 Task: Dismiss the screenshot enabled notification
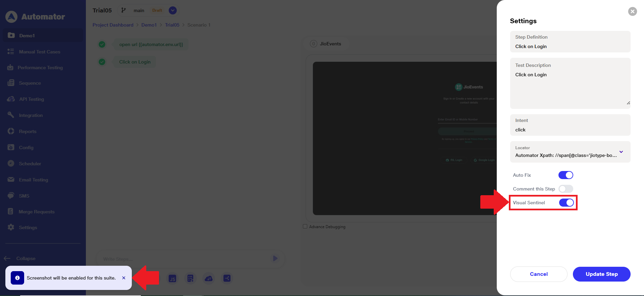[x=124, y=278]
